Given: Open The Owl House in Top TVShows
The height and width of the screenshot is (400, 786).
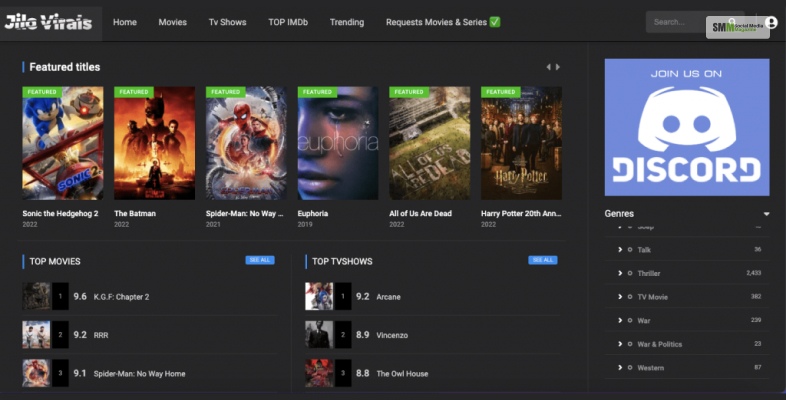Looking at the screenshot, I should click(402, 374).
